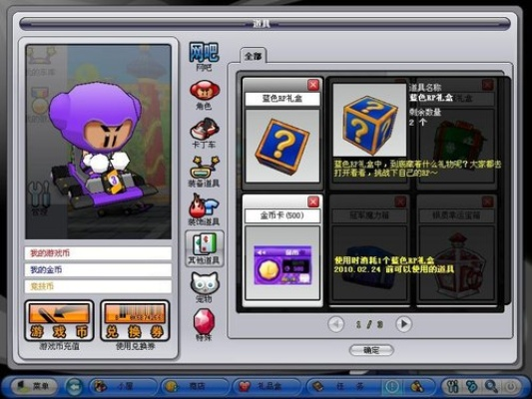
Task: Click the 1 / 3 page indicator
Action: coord(369,324)
